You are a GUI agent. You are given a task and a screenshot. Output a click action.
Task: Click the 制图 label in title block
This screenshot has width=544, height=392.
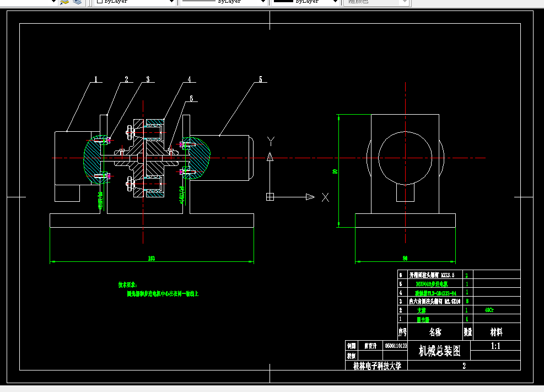pyautogui.click(x=352, y=346)
